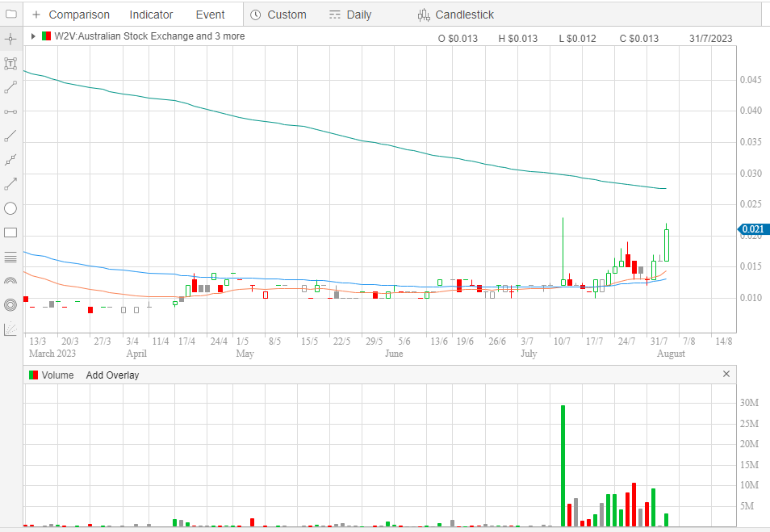Image resolution: width=770 pixels, height=532 pixels.
Task: Close the Volume panel
Action: [x=726, y=374]
